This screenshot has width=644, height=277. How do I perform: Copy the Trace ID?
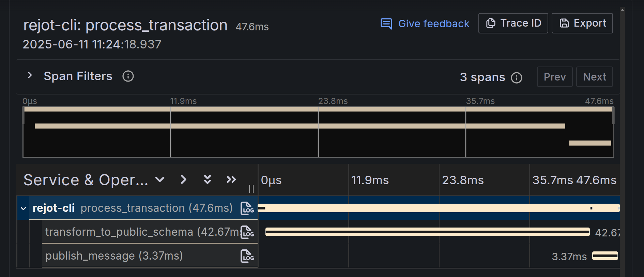(x=513, y=23)
